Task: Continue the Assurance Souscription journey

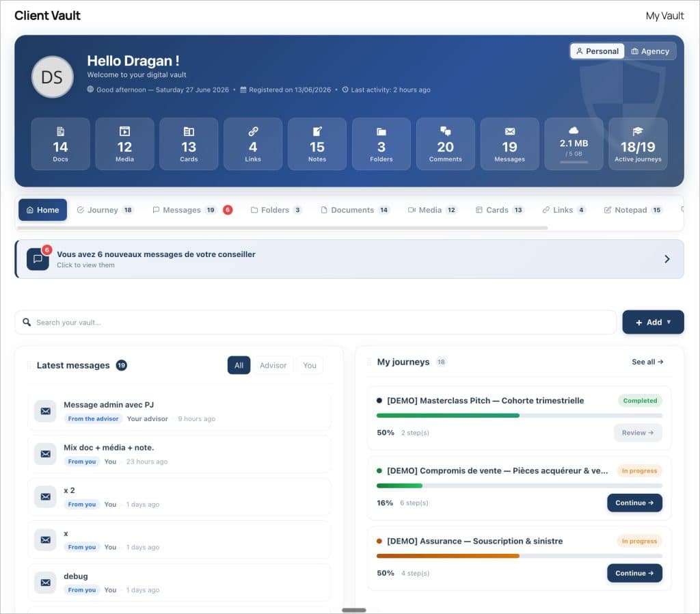Action: tap(634, 573)
